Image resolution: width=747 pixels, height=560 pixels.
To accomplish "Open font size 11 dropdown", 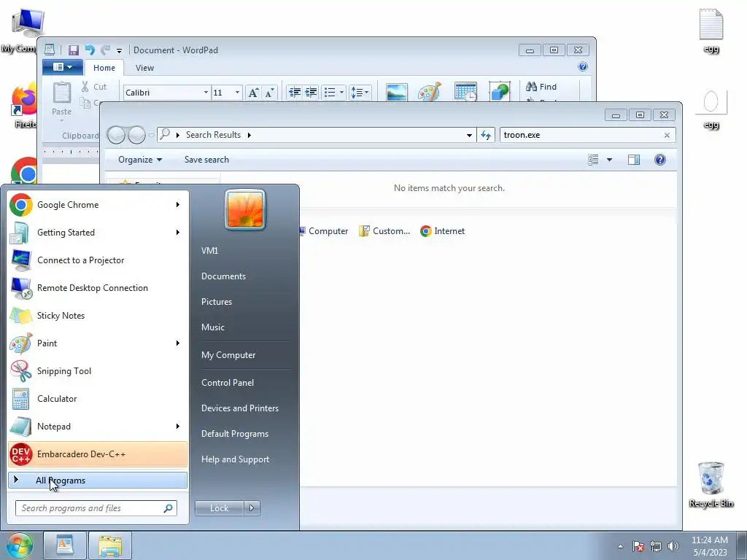I will pos(237,93).
